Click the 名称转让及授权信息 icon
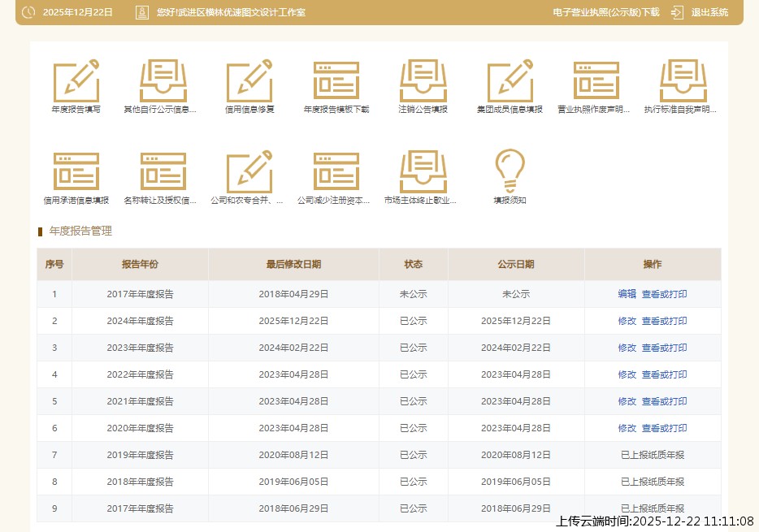Viewport: 759px width, 532px height. [x=163, y=172]
